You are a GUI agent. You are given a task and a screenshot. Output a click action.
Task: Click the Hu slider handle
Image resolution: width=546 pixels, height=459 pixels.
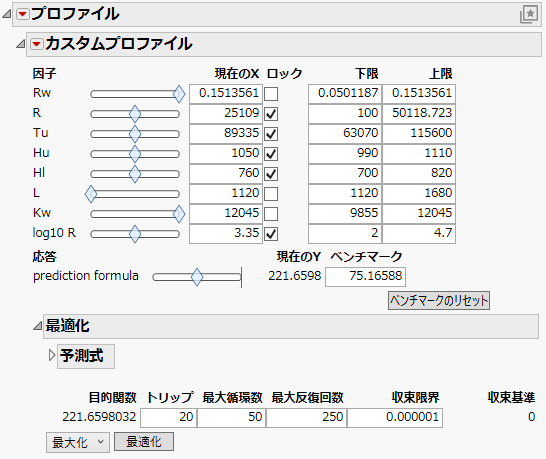pyautogui.click(x=135, y=154)
